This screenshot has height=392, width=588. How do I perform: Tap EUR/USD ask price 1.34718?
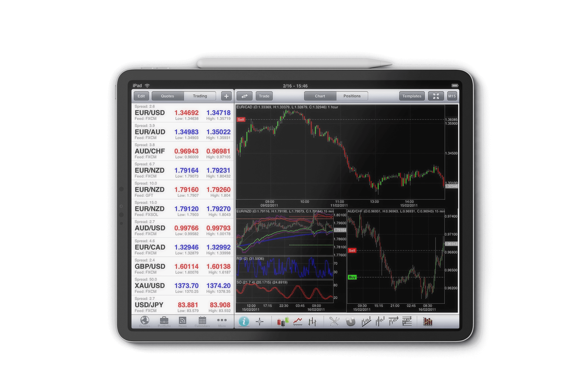click(218, 113)
